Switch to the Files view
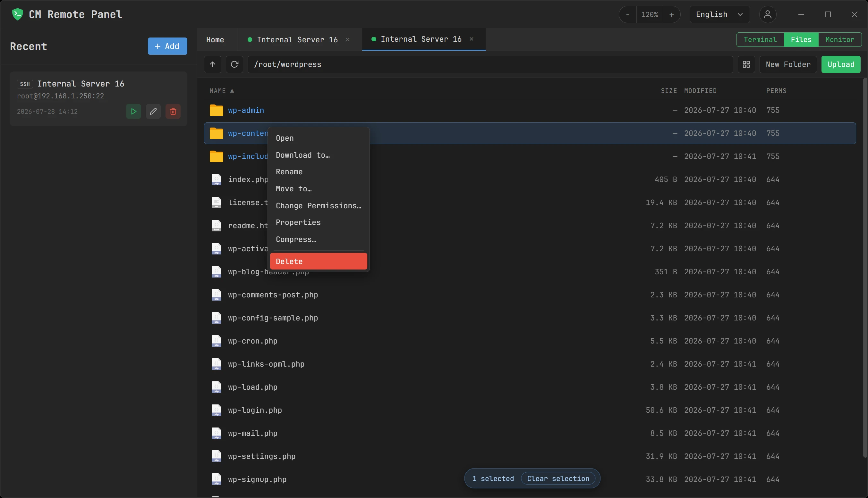Viewport: 868px width, 498px height. (x=801, y=40)
